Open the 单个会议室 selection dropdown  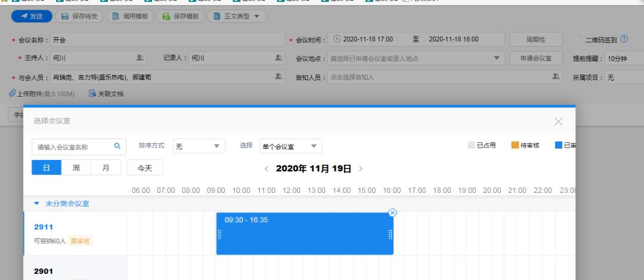click(290, 146)
